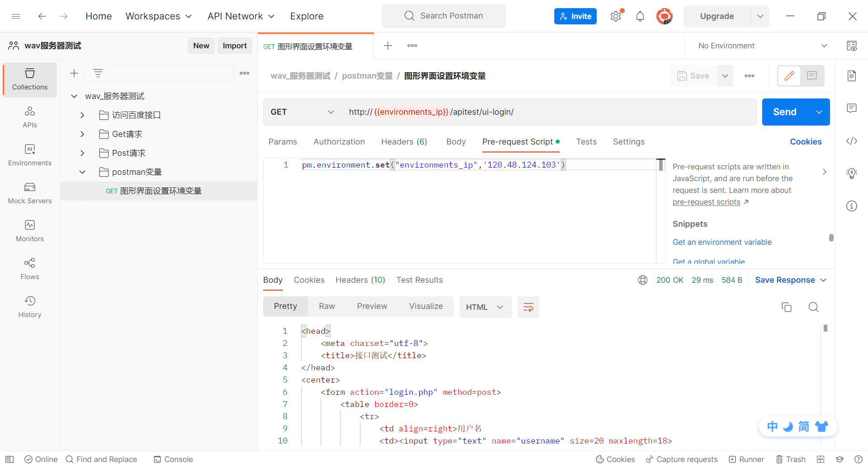Add a new request tab
The image size is (868, 467).
point(388,46)
